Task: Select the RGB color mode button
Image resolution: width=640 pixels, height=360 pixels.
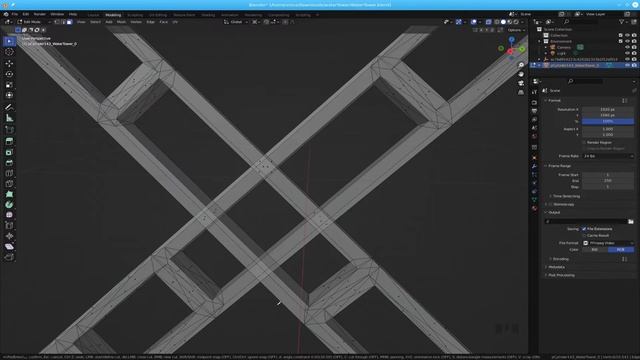Action: click(x=621, y=249)
